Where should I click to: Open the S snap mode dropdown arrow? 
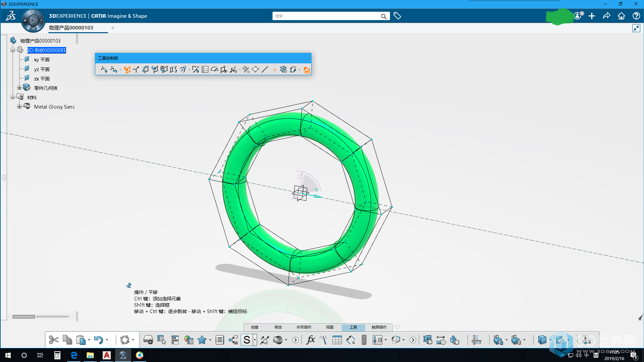[255, 340]
